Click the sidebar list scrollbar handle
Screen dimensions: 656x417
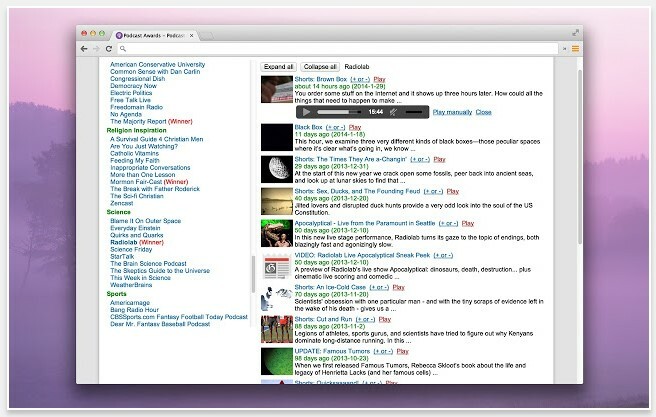[x=253, y=274]
